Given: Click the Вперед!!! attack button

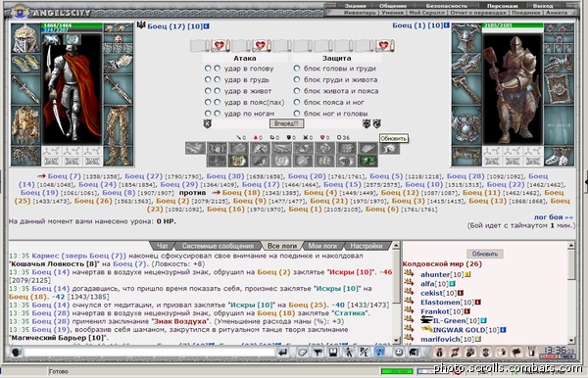Looking at the screenshot, I should pos(286,123).
